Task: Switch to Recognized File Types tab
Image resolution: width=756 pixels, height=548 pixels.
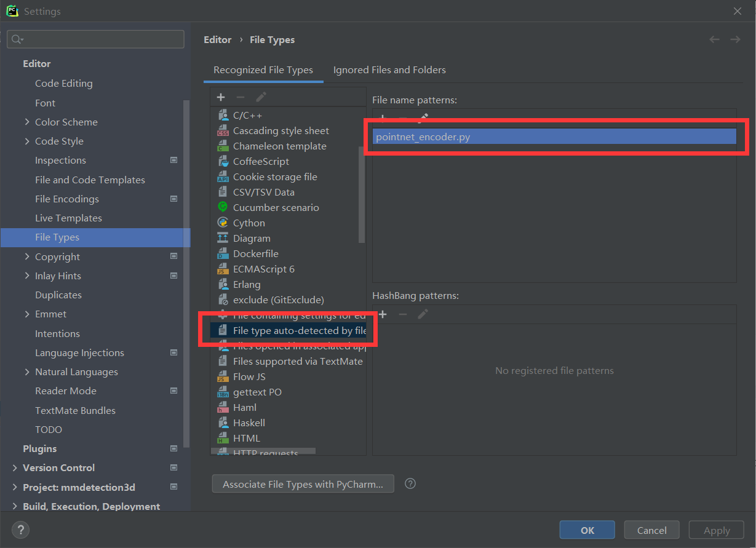Action: [263, 70]
